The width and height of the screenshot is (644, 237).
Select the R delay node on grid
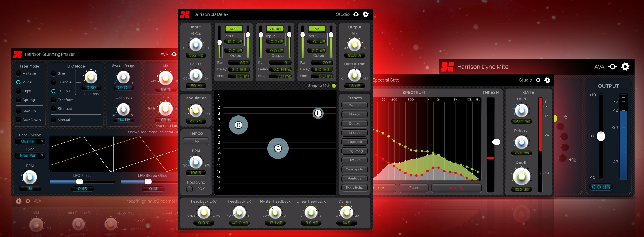[x=238, y=125]
